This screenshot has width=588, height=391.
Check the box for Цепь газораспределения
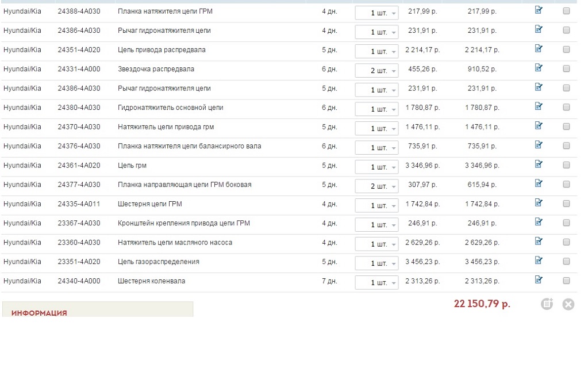pos(566,261)
